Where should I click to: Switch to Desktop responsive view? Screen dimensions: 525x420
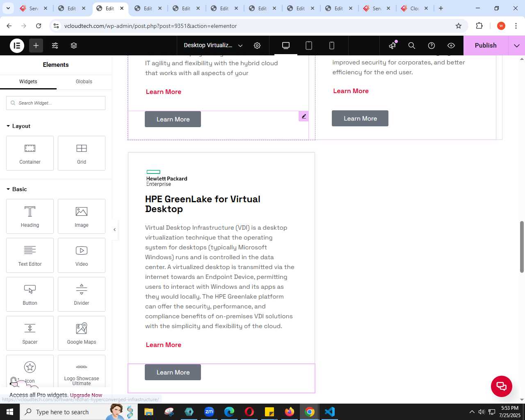point(286,46)
